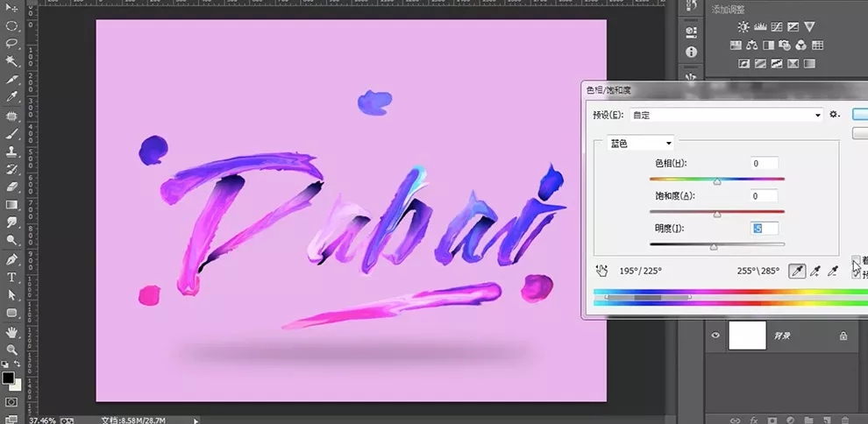Click the 背景 layer thumbnail
This screenshot has height=424, width=868.
point(747,335)
